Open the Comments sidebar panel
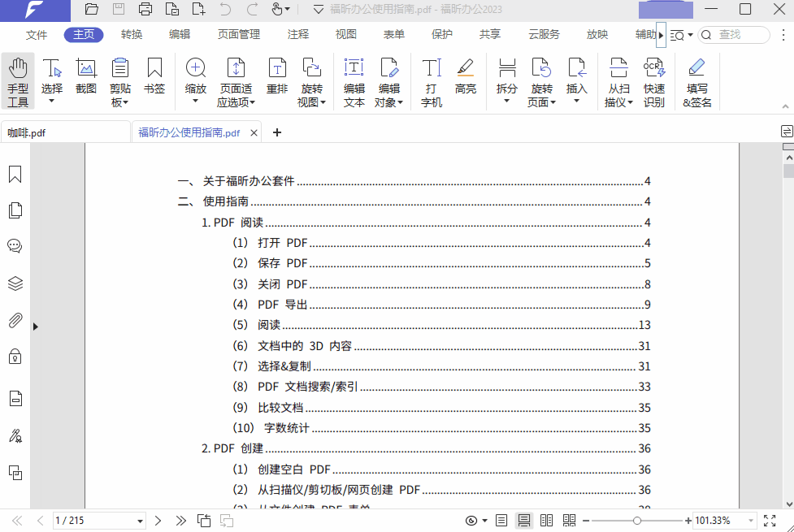The height and width of the screenshot is (532, 794). pyautogui.click(x=15, y=246)
